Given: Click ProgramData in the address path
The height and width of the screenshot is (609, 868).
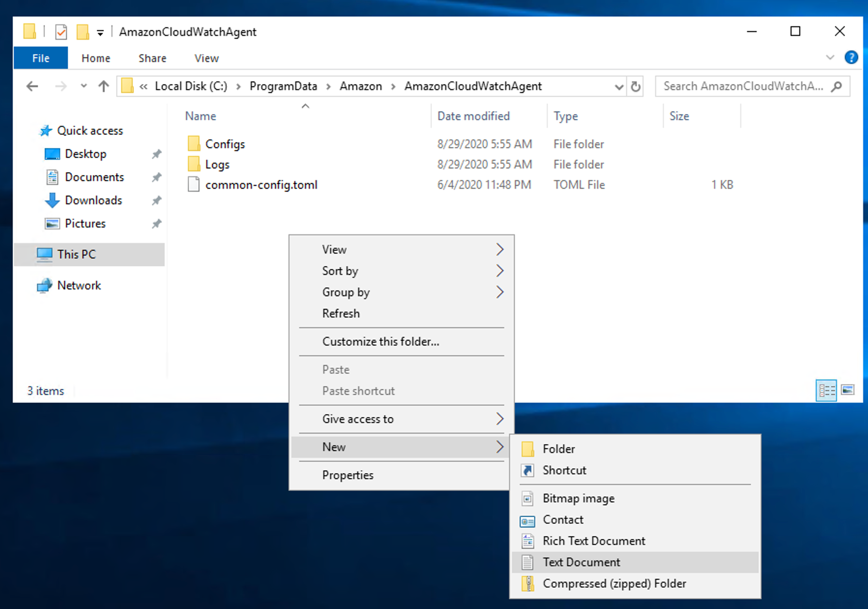Looking at the screenshot, I should point(284,86).
